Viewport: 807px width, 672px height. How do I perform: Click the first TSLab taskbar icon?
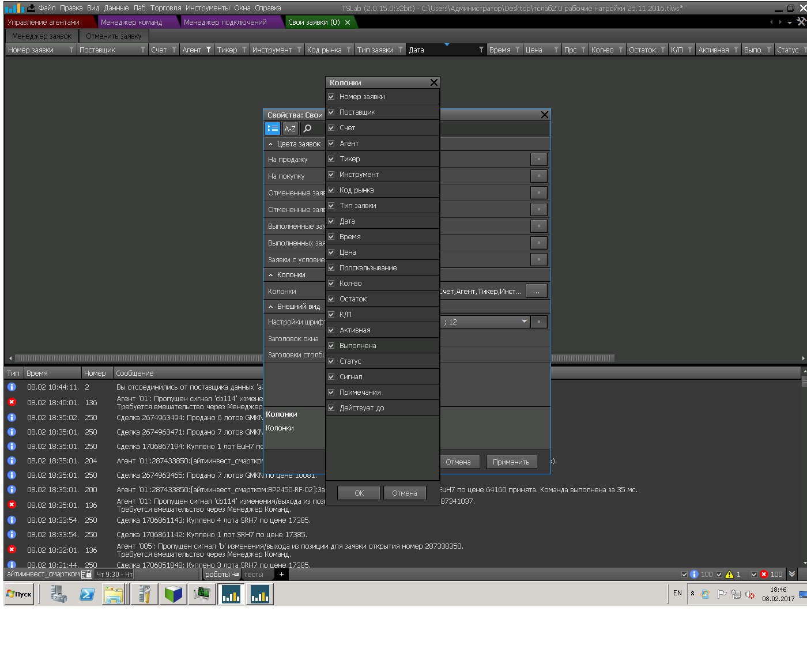pyautogui.click(x=231, y=594)
